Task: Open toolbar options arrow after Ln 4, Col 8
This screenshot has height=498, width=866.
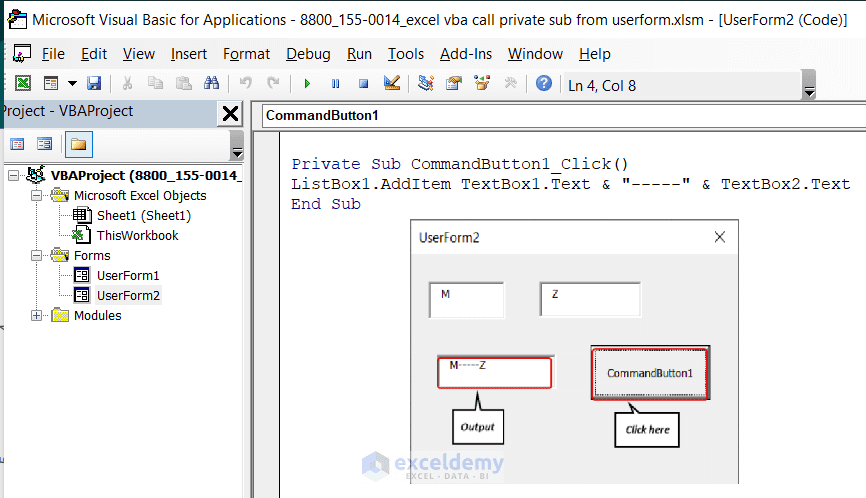Action: (x=809, y=86)
